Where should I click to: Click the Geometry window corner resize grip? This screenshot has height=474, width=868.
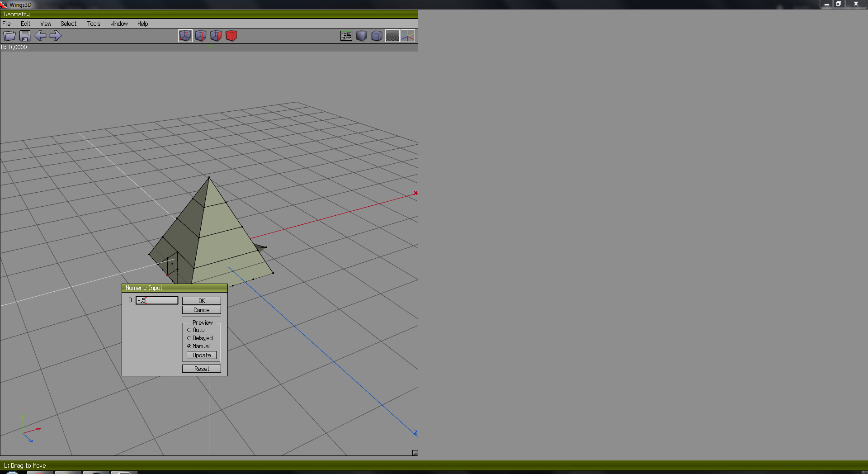[x=415, y=453]
